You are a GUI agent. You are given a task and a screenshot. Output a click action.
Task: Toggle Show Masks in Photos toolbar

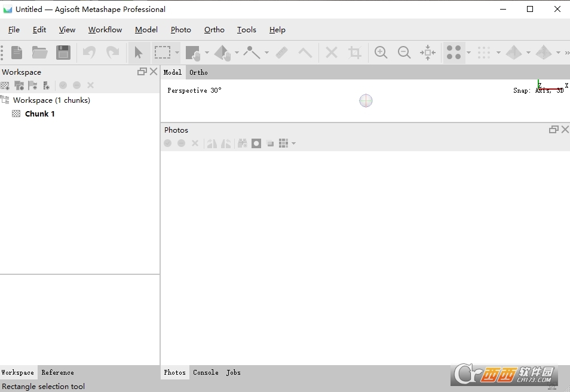coord(256,143)
